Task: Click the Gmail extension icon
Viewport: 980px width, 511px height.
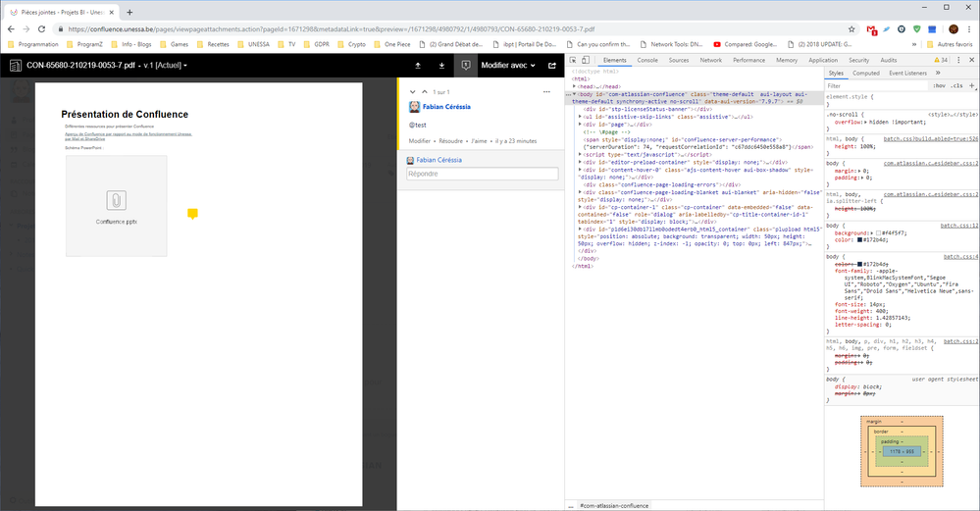Action: 872,28
